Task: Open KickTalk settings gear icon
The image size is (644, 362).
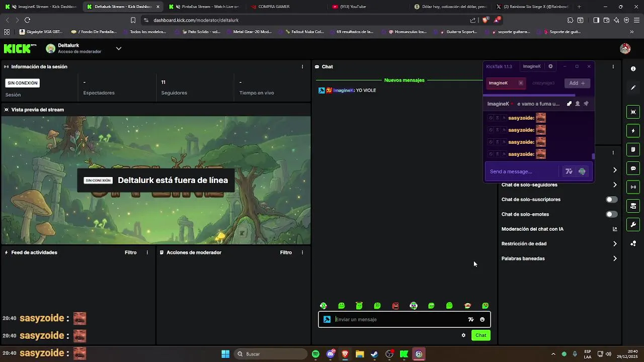Action: tap(550, 66)
